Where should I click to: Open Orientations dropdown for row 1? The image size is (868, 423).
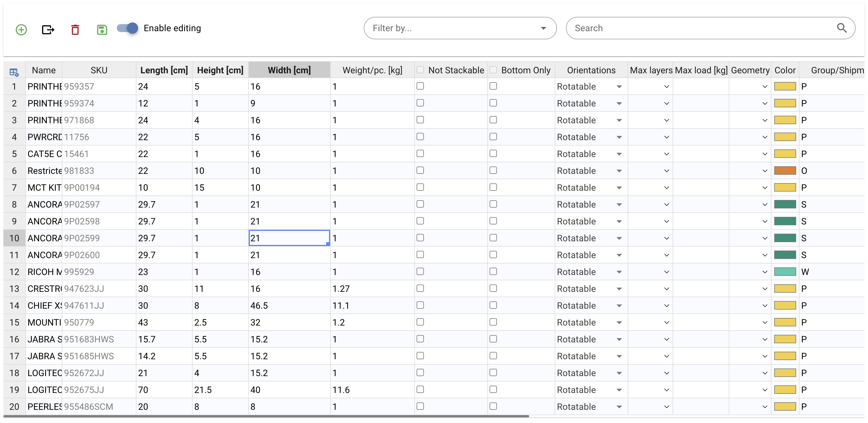[x=619, y=87]
